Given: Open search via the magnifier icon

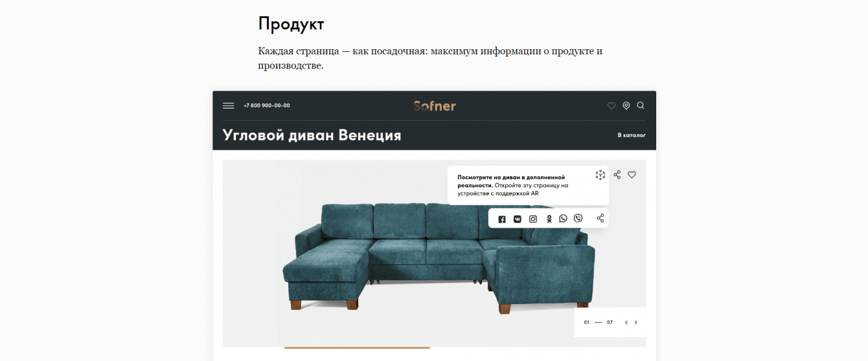Looking at the screenshot, I should (641, 105).
